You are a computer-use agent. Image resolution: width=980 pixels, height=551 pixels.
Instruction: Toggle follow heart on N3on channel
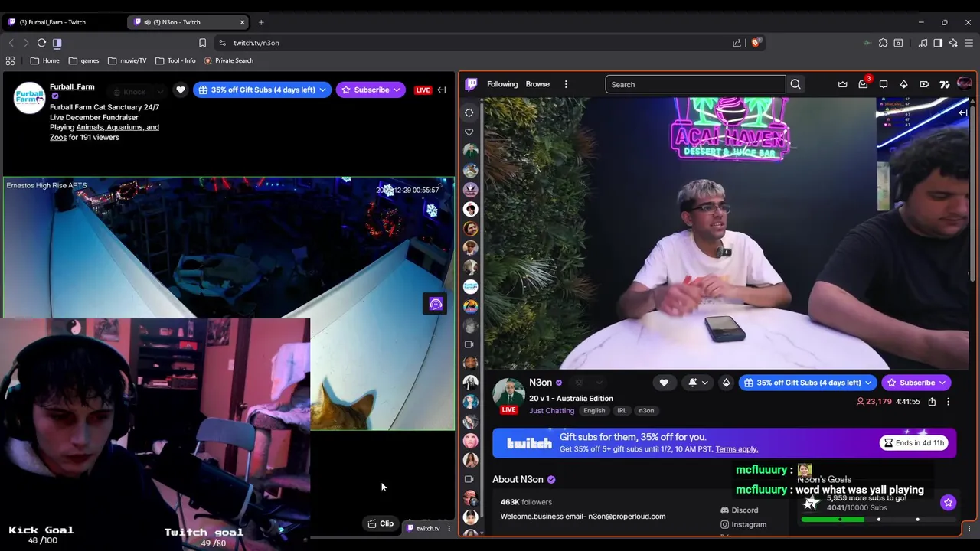point(664,383)
